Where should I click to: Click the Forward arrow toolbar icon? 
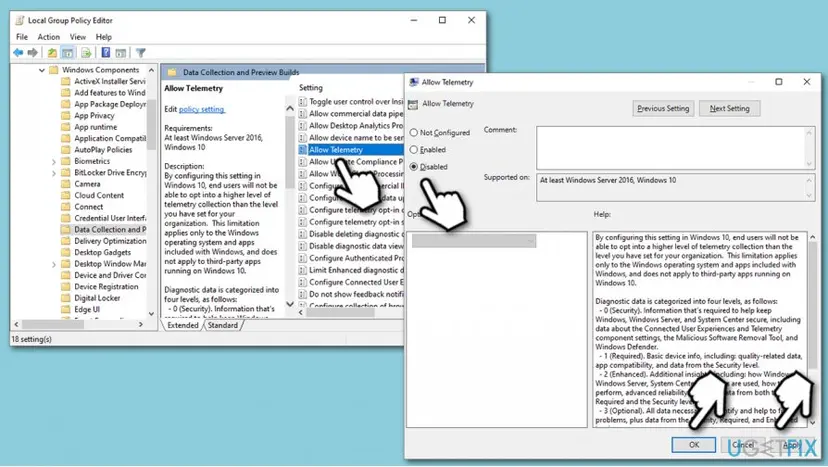click(33, 53)
